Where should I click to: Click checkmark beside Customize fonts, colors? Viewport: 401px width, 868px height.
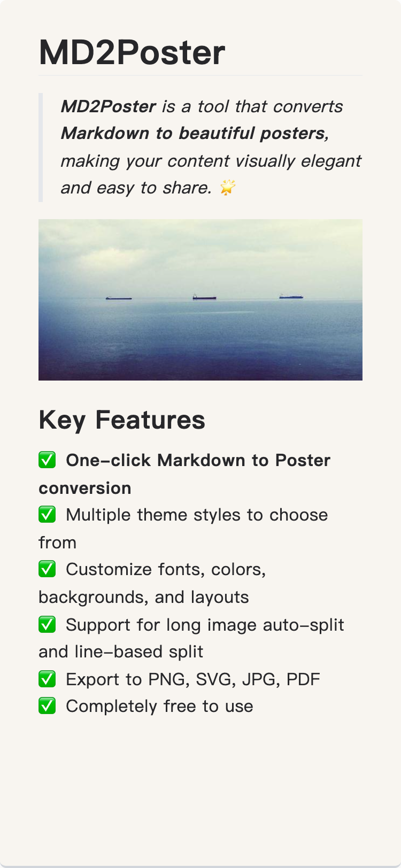[47, 569]
